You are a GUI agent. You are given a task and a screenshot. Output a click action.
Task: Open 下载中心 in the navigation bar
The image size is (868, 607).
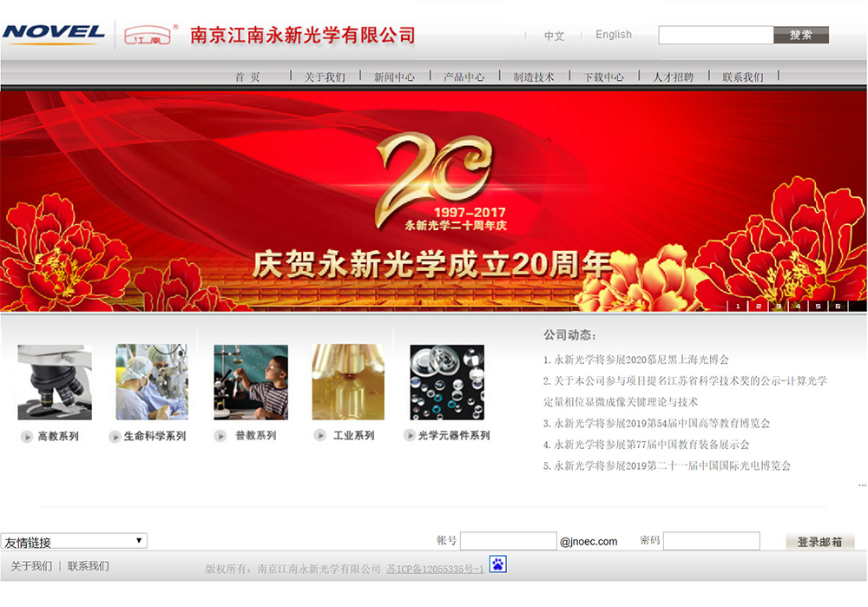pos(603,77)
